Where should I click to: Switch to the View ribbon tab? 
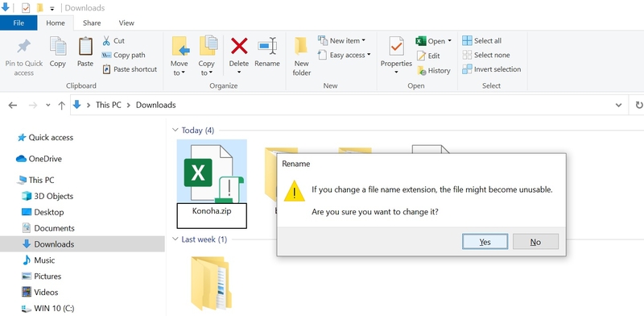(x=126, y=23)
